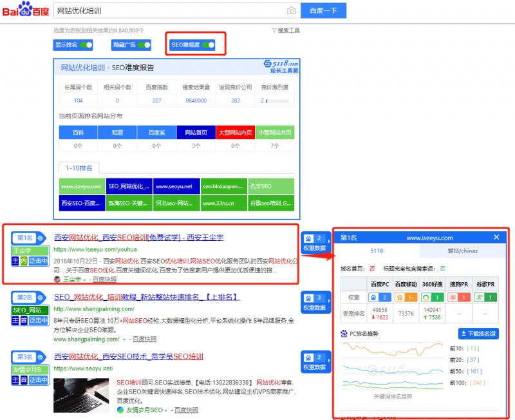Viewport: 515px width, 420px height.
Task: Open dropdown arrow next to 王尘宇 source
Action: [84, 280]
